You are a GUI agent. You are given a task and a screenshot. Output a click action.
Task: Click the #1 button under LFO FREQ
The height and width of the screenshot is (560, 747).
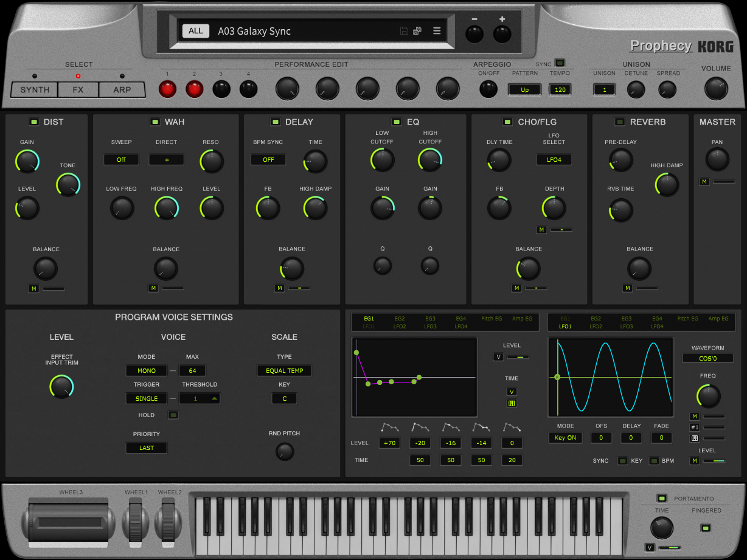(694, 427)
